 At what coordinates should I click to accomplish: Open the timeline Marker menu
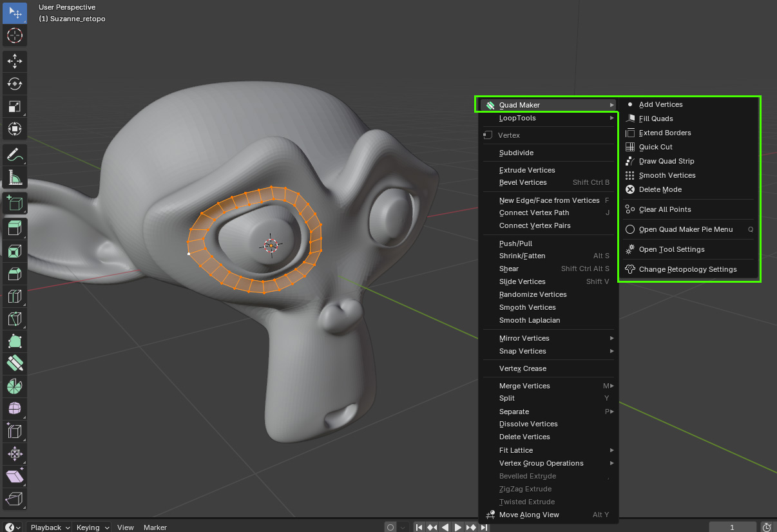(x=155, y=527)
